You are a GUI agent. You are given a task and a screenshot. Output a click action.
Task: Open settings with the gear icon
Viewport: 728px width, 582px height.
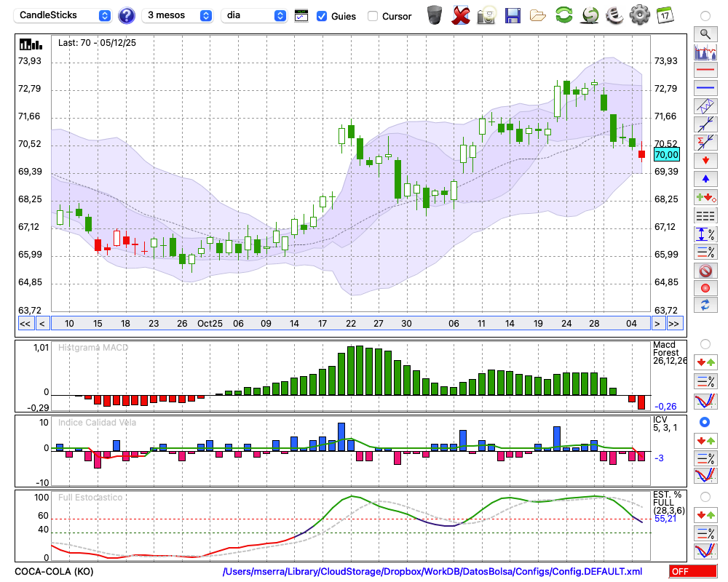click(639, 15)
